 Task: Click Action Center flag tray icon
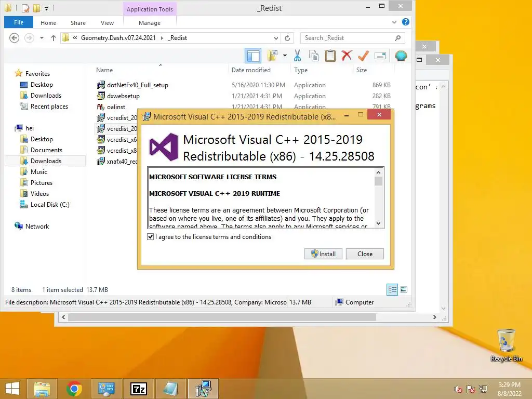click(471, 389)
